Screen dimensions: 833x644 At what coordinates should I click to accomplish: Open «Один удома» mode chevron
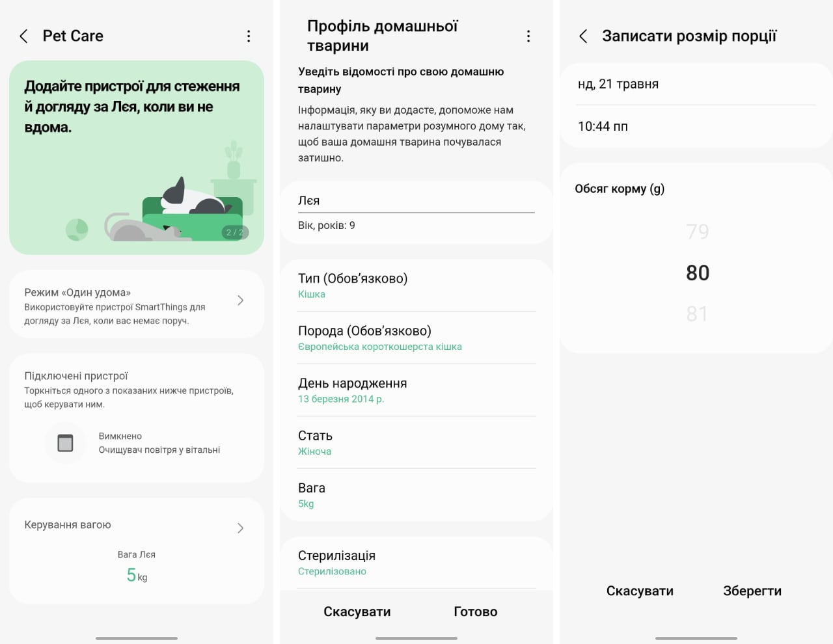240,301
